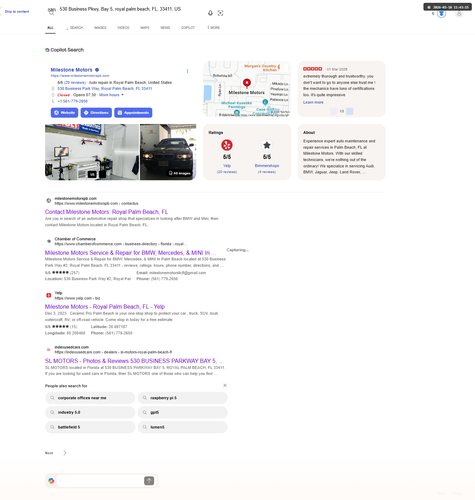Click the Yelp link under Ratings
475x500 pixels.
coord(227,166)
